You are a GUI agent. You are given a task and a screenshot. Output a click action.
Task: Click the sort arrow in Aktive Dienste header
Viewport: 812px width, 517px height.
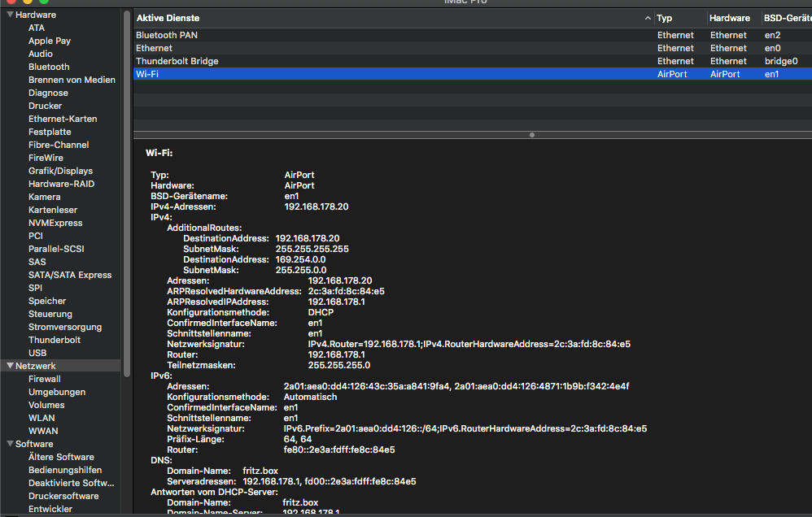[x=648, y=18]
